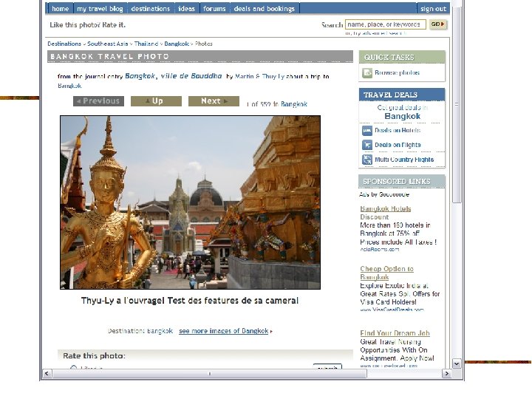Open the Deals on Hotels link
Viewport: 532px width, 399px height.
point(398,130)
